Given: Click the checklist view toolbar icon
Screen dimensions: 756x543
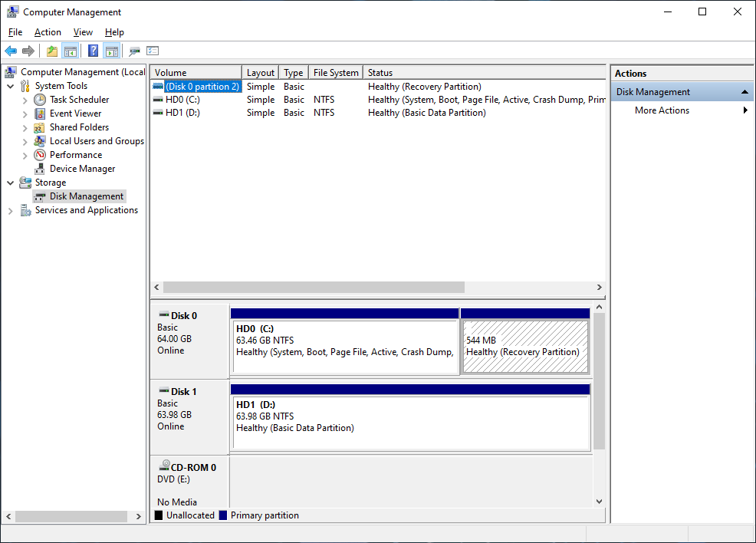Looking at the screenshot, I should point(153,51).
